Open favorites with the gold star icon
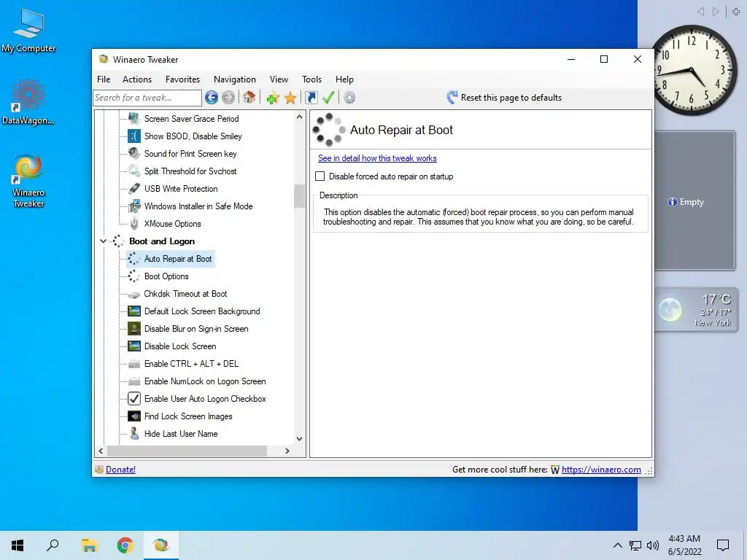 tap(290, 98)
